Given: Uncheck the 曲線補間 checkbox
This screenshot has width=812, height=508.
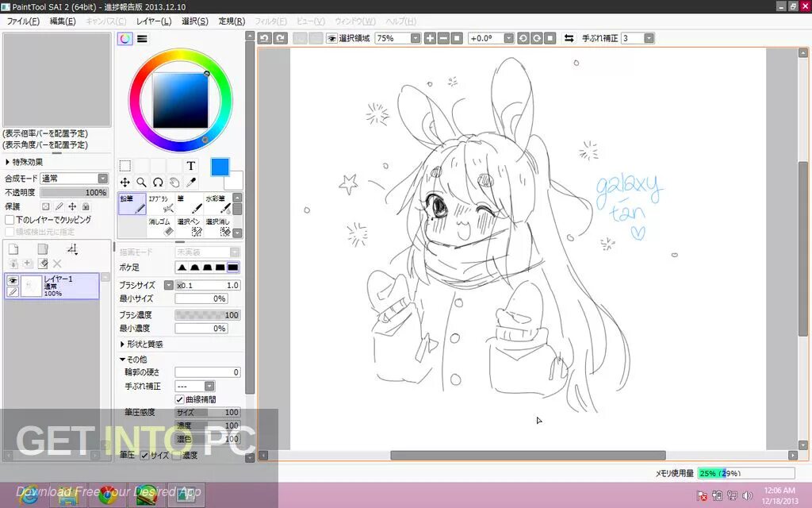Looking at the screenshot, I should pyautogui.click(x=180, y=400).
